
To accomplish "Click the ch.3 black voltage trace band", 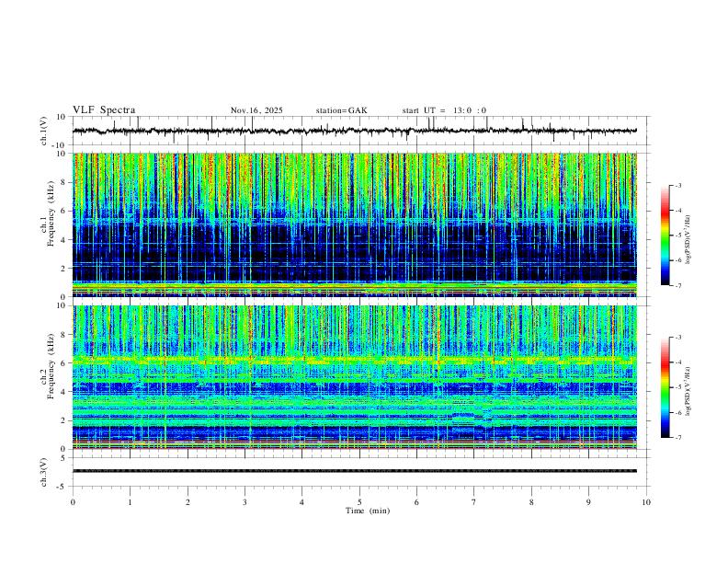I will click(x=355, y=471).
